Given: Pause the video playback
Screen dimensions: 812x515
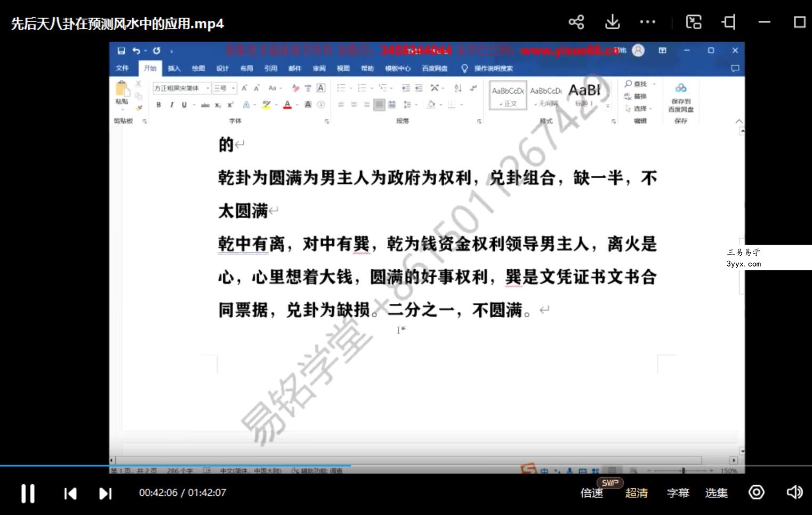Looking at the screenshot, I should pyautogui.click(x=28, y=493).
